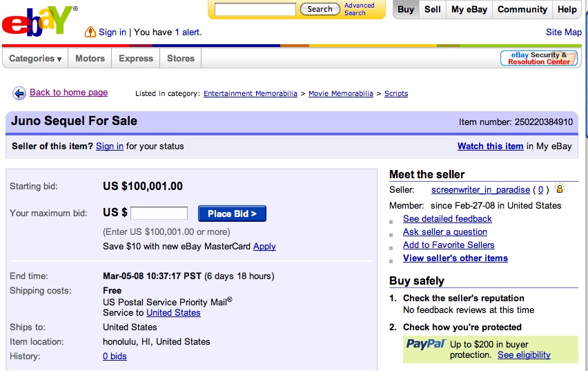The width and height of the screenshot is (588, 371).
Task: Open the Express tab
Action: 136,58
